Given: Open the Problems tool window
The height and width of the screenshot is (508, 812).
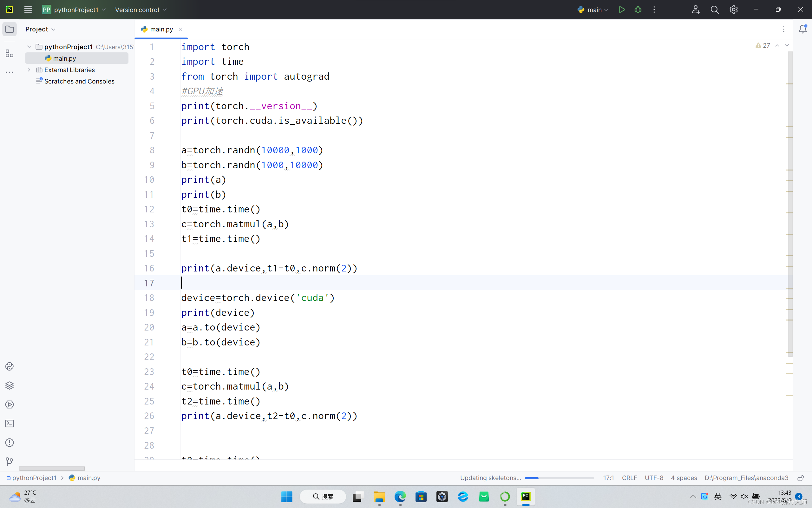Looking at the screenshot, I should click(x=10, y=443).
